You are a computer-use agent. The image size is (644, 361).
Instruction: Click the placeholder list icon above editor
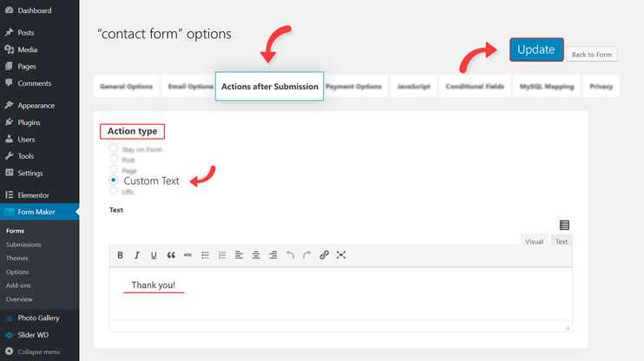pyautogui.click(x=564, y=225)
